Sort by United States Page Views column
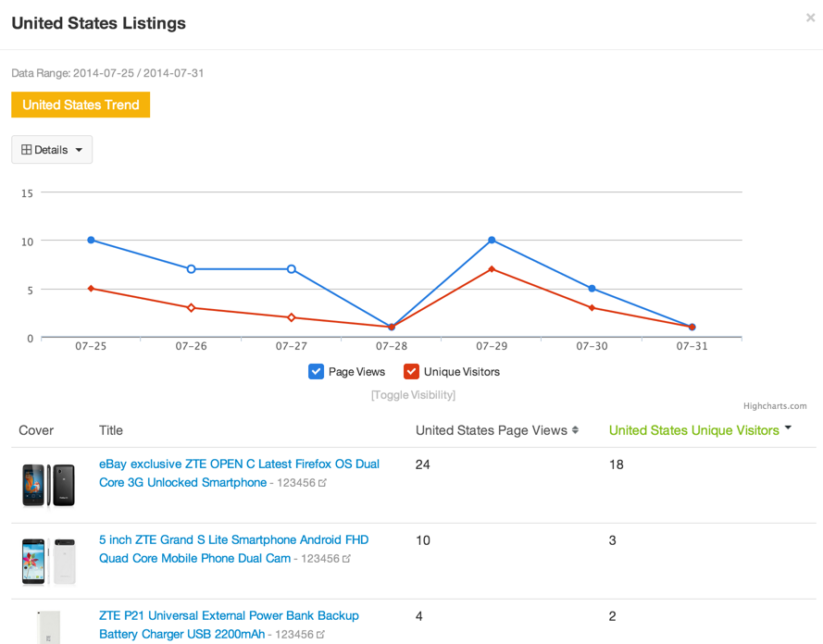This screenshot has height=644, width=823. pyautogui.click(x=497, y=430)
